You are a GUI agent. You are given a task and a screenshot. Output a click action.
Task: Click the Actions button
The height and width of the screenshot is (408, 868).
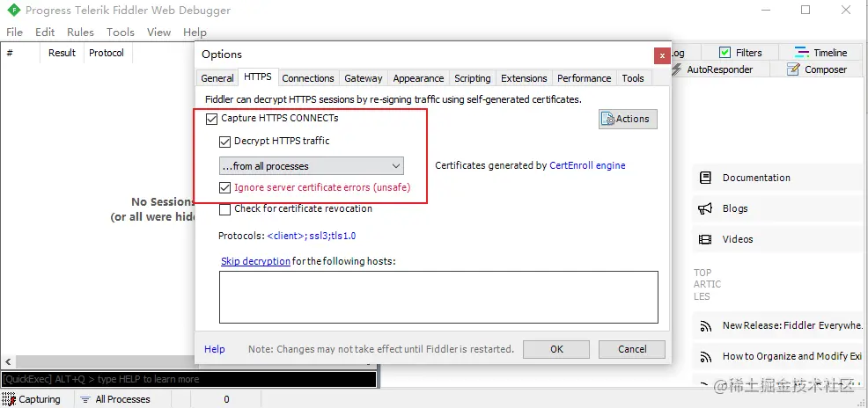pos(628,119)
